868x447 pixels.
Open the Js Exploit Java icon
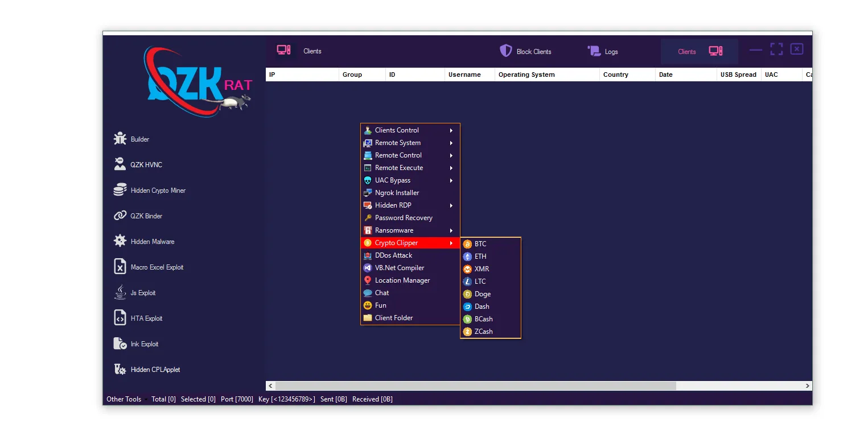(120, 292)
